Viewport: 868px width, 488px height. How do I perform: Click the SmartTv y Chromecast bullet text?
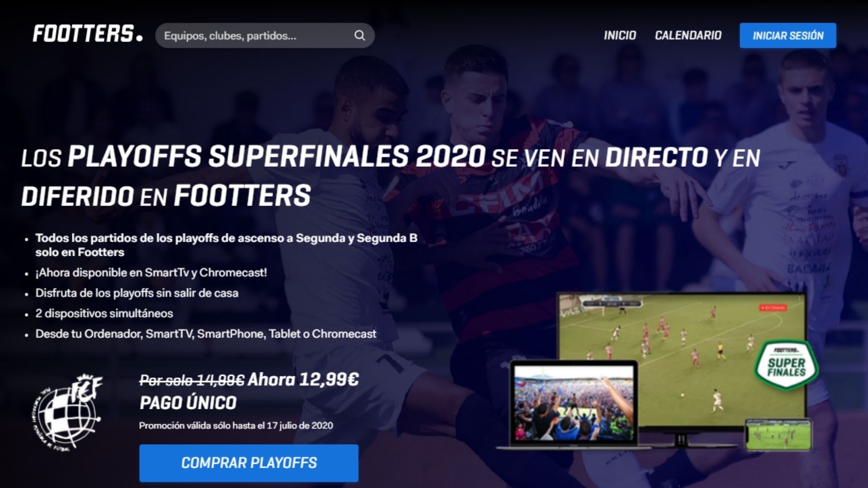point(151,272)
